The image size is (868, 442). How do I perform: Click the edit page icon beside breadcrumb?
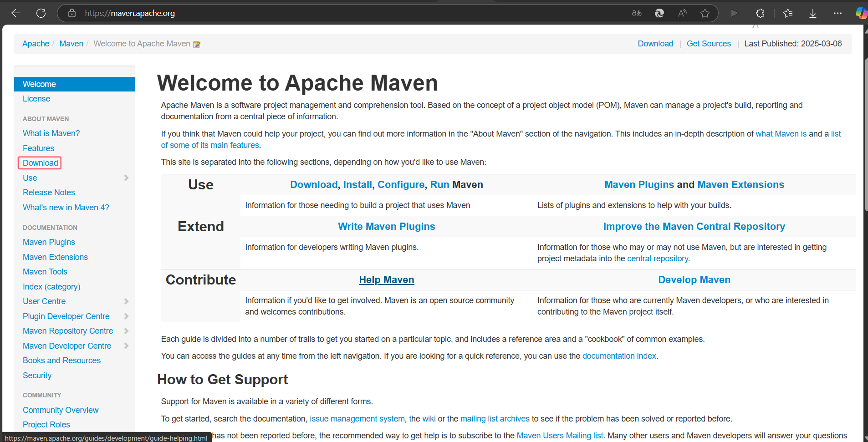[197, 44]
